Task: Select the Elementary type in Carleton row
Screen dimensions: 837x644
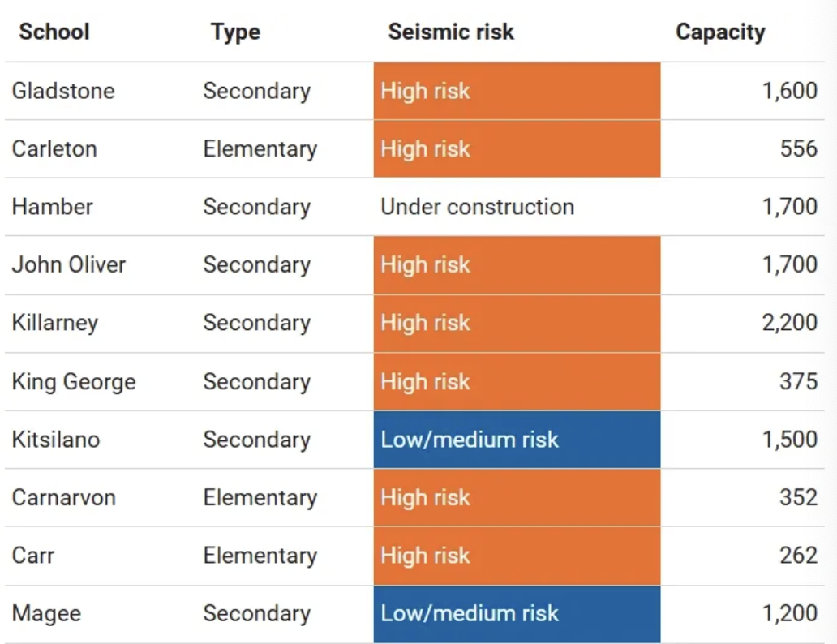Action: pos(260,149)
